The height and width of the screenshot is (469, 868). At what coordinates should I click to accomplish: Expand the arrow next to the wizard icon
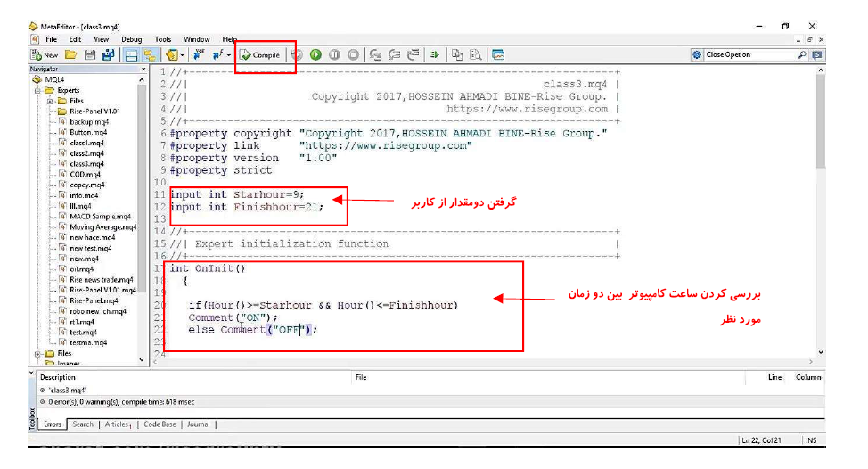coord(183,54)
